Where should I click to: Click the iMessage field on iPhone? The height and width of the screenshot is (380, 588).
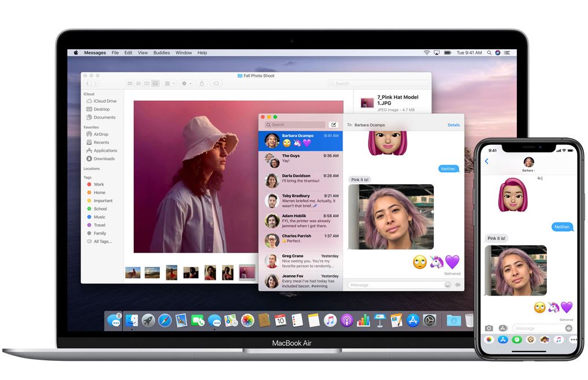point(542,328)
